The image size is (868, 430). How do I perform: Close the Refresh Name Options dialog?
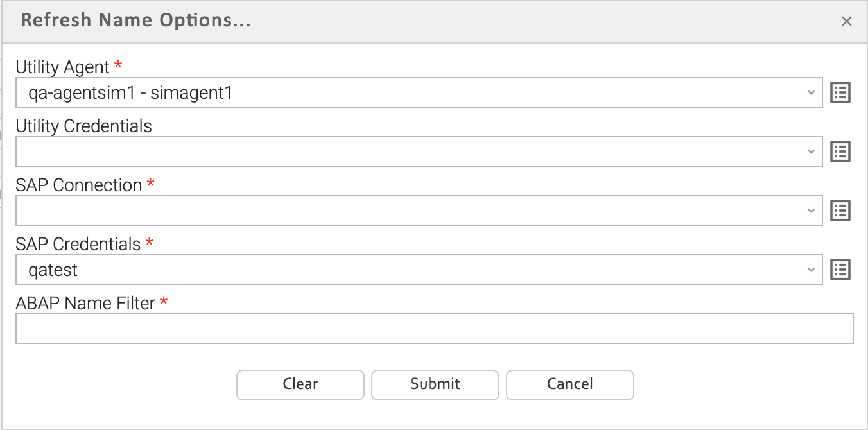coord(847,22)
